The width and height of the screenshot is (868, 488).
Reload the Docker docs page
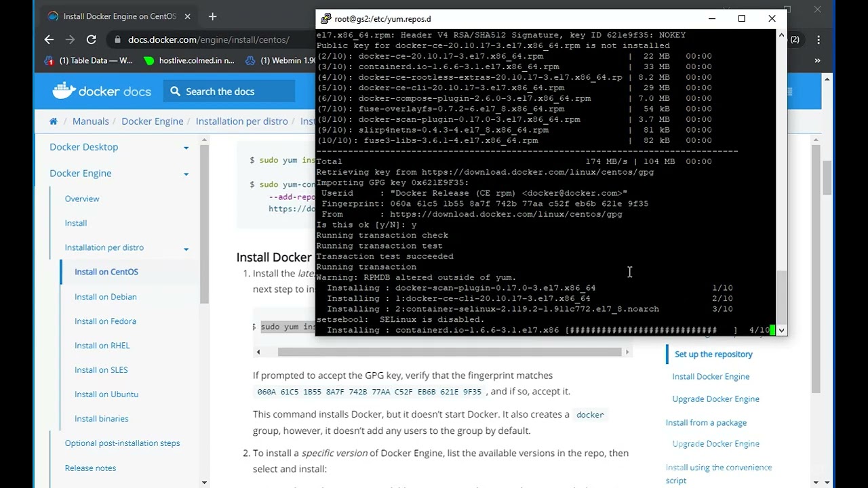92,39
